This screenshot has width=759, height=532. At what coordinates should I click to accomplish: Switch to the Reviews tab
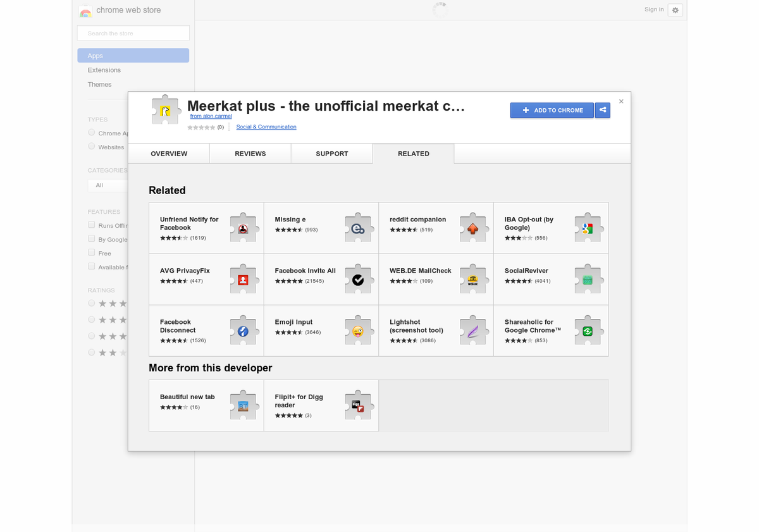[250, 154]
